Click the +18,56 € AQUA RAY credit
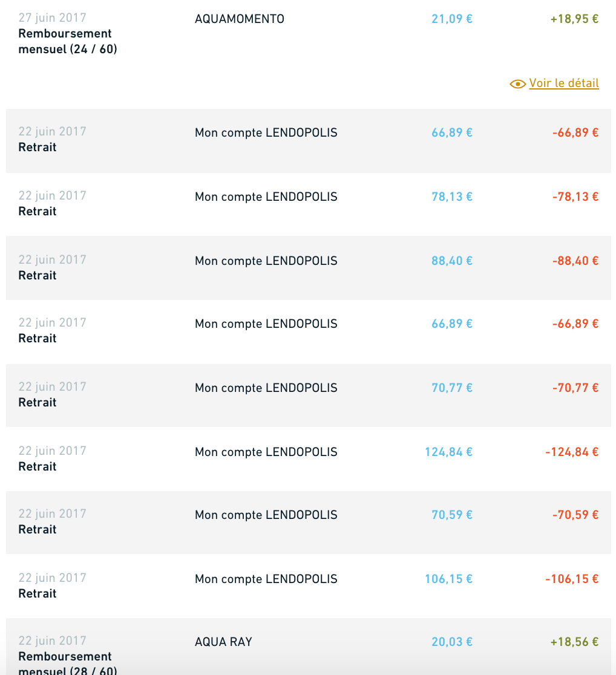This screenshot has width=616, height=675. coord(575,642)
